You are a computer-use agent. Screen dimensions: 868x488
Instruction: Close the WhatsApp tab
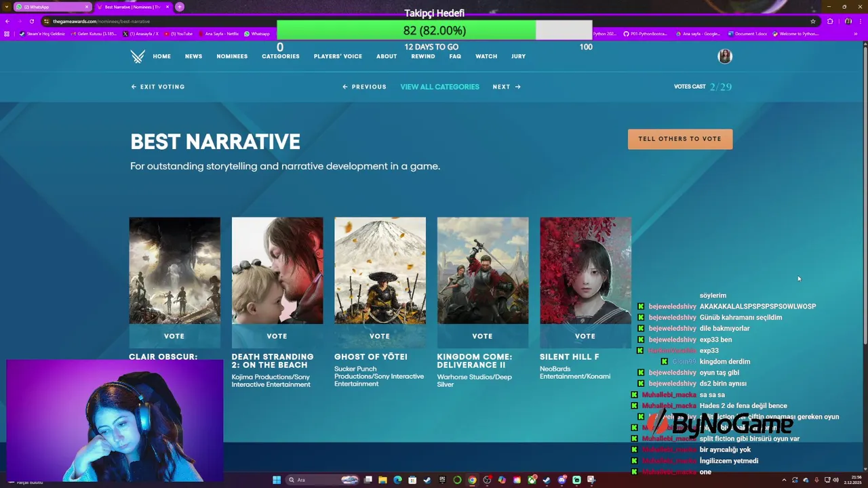[87, 7]
